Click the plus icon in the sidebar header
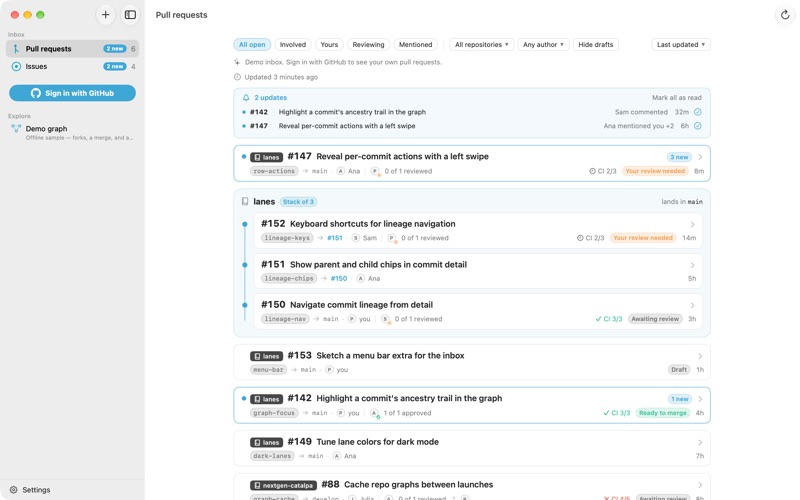800x500 pixels. [x=105, y=15]
